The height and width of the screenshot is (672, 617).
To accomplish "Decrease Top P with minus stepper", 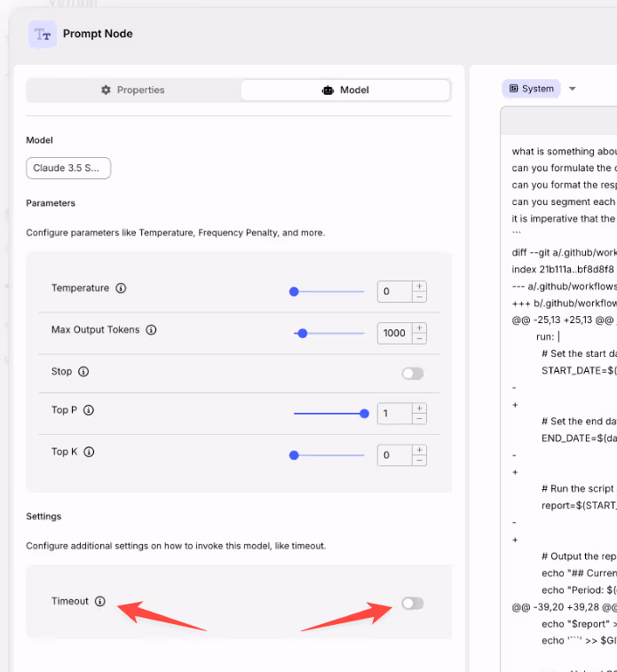I will [420, 419].
